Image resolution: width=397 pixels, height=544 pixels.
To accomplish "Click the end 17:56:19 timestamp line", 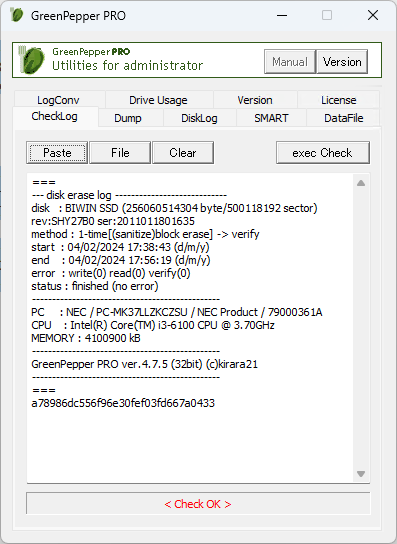I will (121, 260).
